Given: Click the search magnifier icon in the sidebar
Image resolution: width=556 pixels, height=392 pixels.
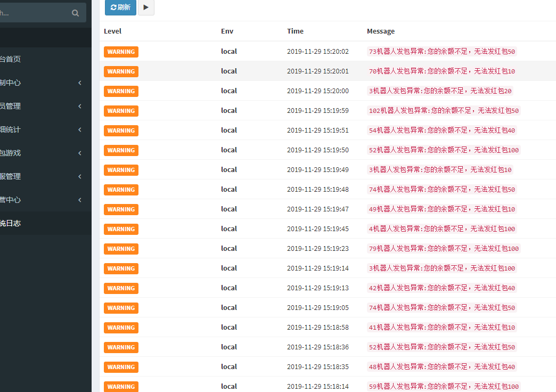Looking at the screenshot, I should click(x=75, y=12).
